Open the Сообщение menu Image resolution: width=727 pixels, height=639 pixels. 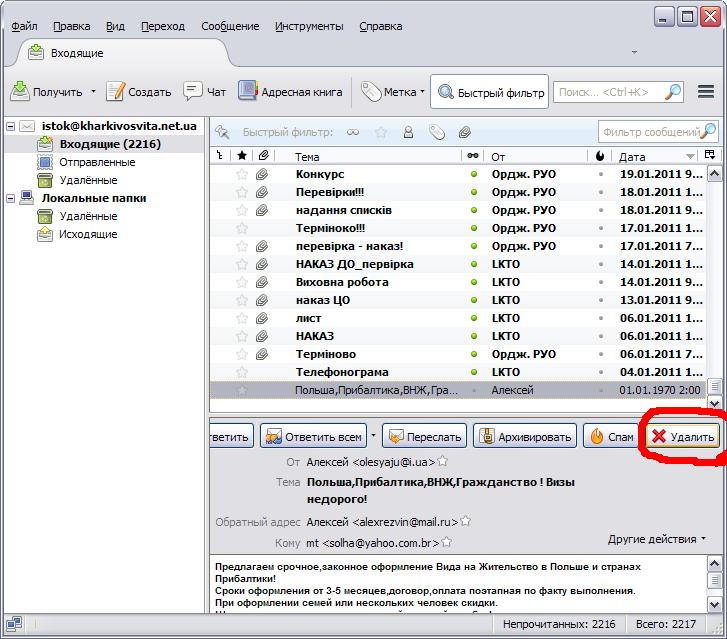click(230, 26)
